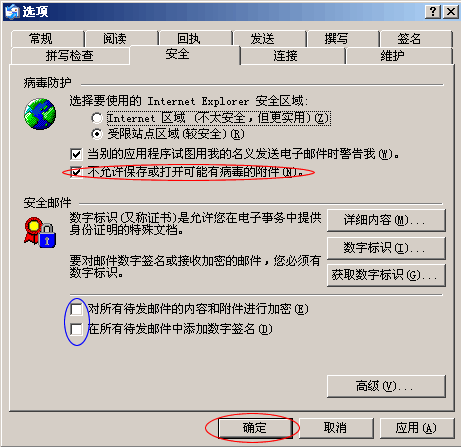Switch to the 拼写检查 tab

click(x=70, y=56)
